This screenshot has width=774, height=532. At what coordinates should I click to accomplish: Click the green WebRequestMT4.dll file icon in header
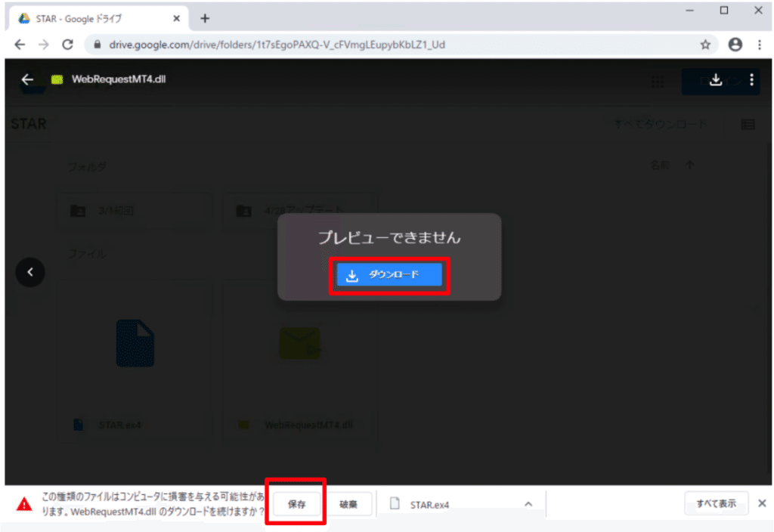[x=57, y=79]
